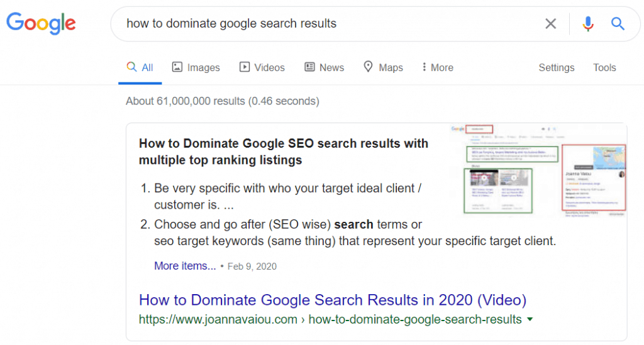644x345 pixels.
Task: Submit search using blue magnifier icon
Action: (x=618, y=24)
